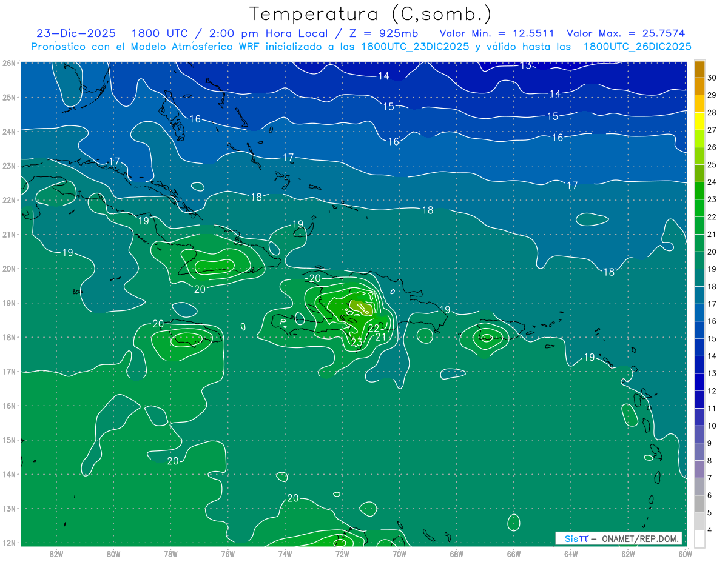Click the 'Valor Max. = 25.7574' text
728x562 pixels.
point(626,33)
